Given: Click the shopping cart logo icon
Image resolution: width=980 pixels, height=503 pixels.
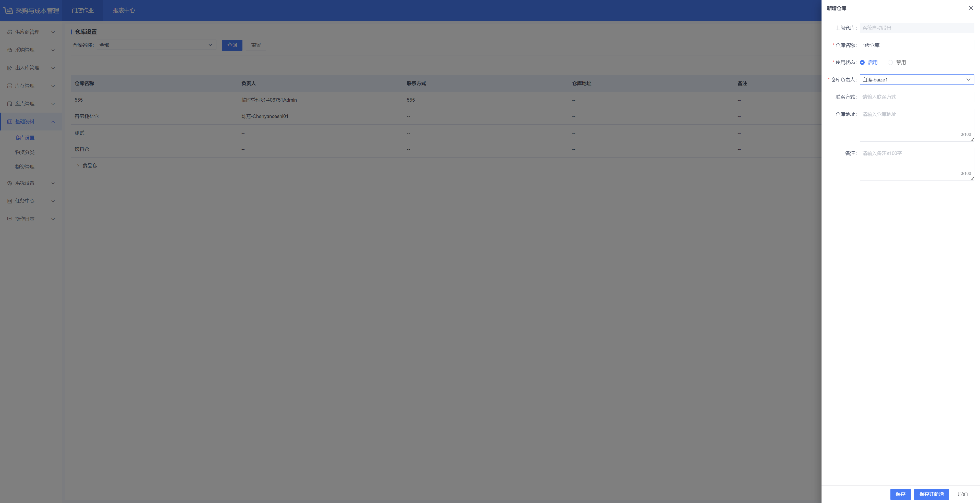Looking at the screenshot, I should pyautogui.click(x=8, y=11).
